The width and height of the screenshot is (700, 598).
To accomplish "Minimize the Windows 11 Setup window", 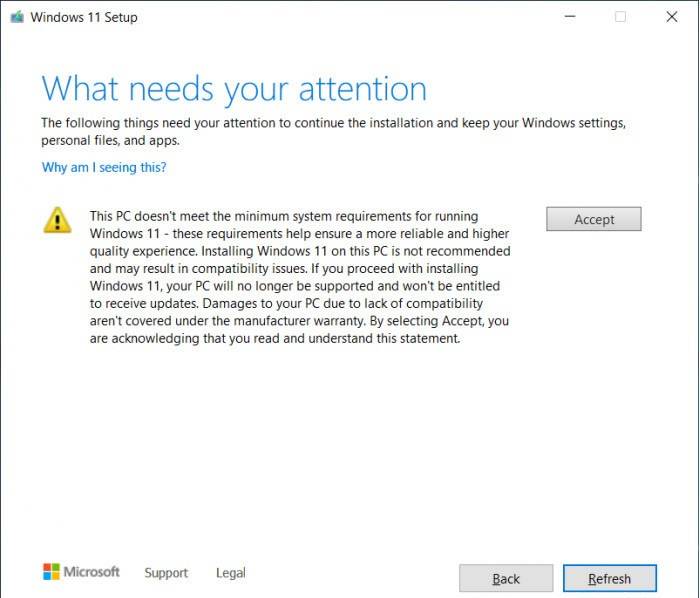I will click(x=570, y=17).
